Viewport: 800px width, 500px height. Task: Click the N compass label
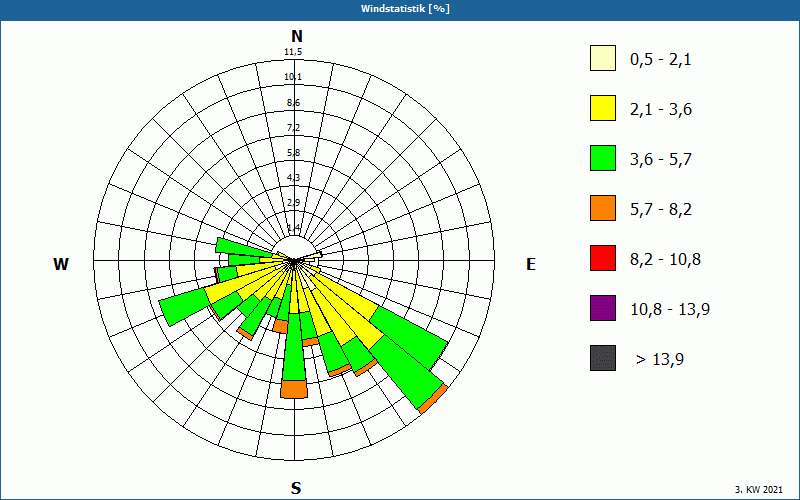[297, 36]
